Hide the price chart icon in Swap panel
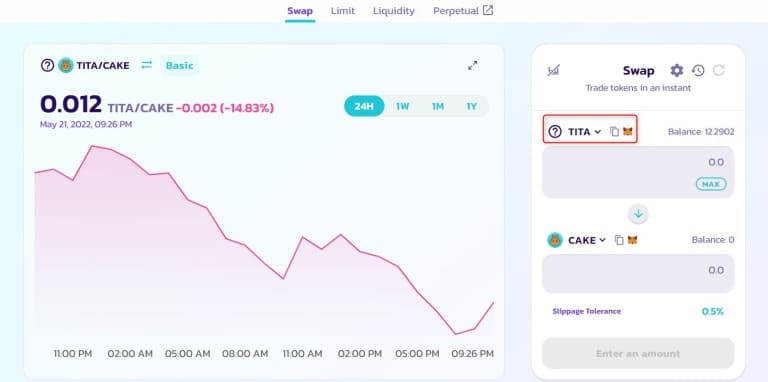The image size is (768, 382). pos(553,71)
